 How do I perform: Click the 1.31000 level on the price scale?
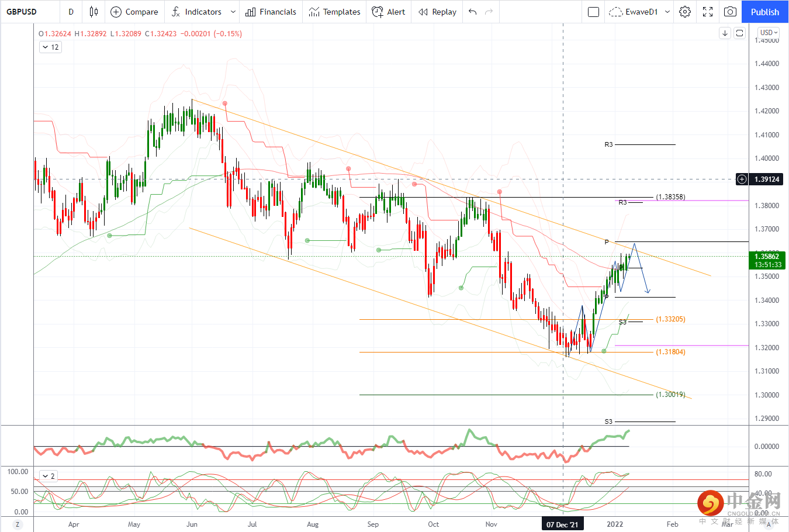(767, 371)
